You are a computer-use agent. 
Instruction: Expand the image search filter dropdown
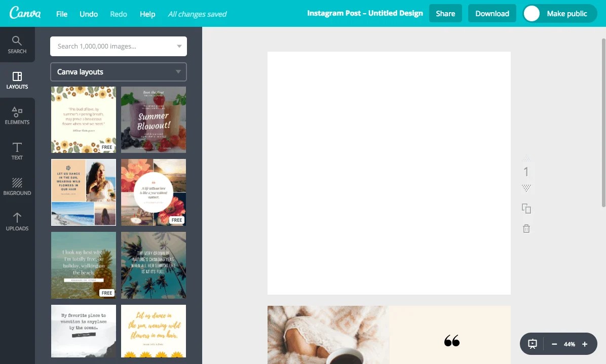tap(179, 46)
